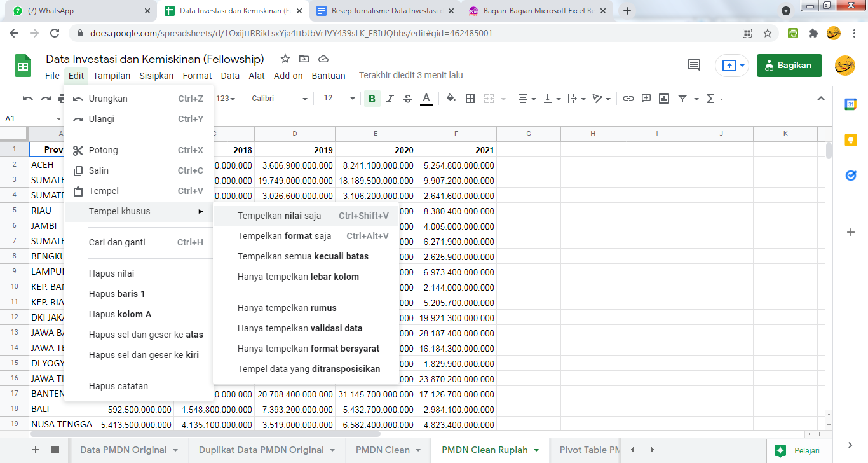The image size is (868, 463).
Task: Click the borders icon in toolbar
Action: [470, 99]
